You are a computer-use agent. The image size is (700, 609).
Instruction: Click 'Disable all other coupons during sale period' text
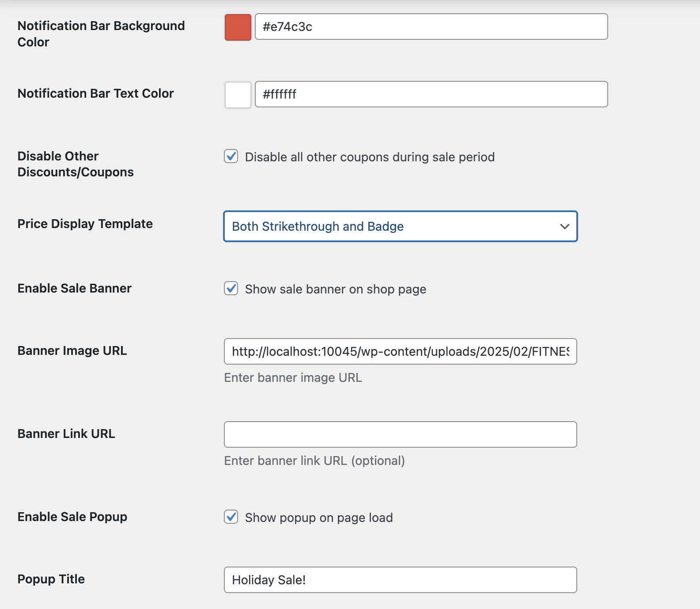pos(370,157)
